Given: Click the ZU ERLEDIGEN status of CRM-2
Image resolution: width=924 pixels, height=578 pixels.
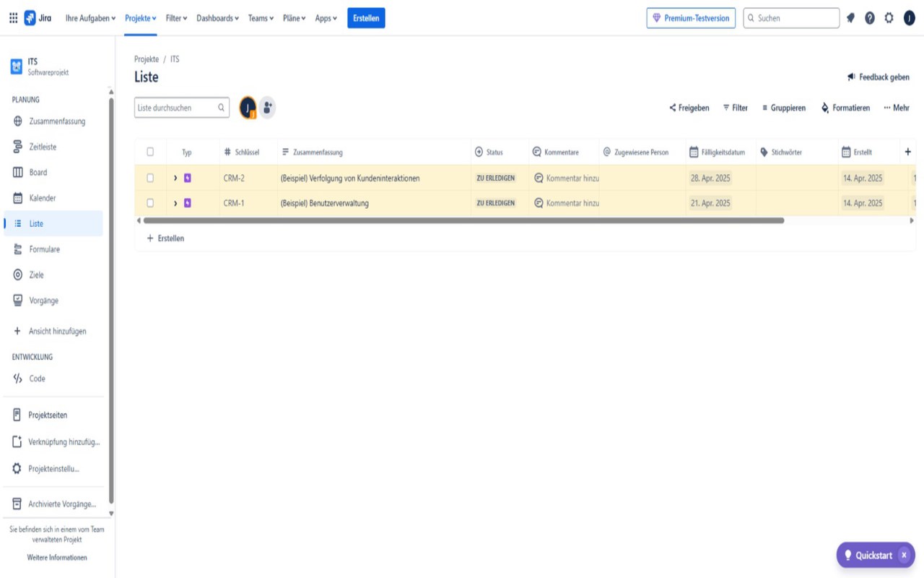Looking at the screenshot, I should 496,178.
